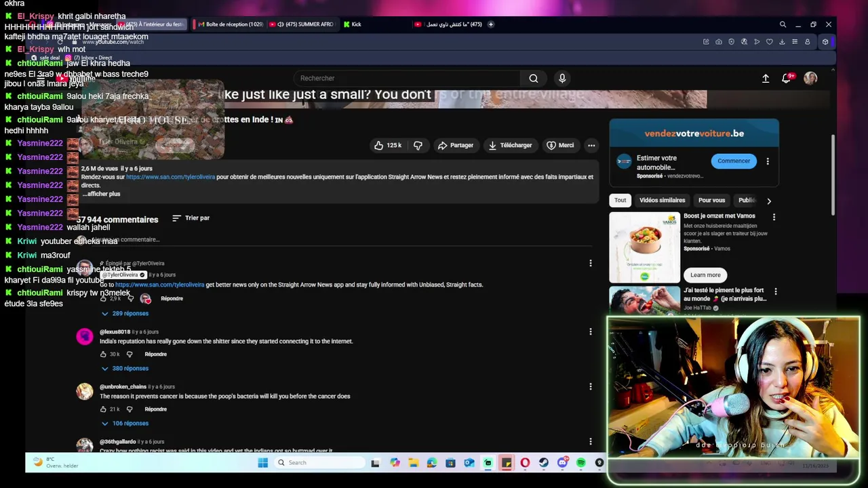This screenshot has width=868, height=488.
Task: Reply to the lexus8018 comment
Action: (x=155, y=354)
